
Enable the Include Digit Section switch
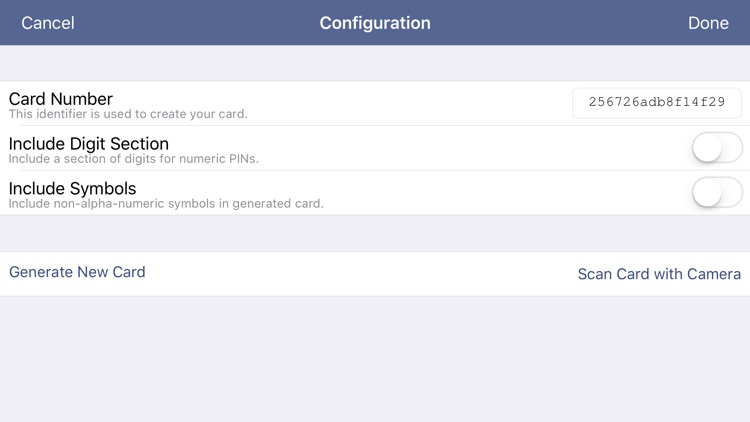pos(717,148)
